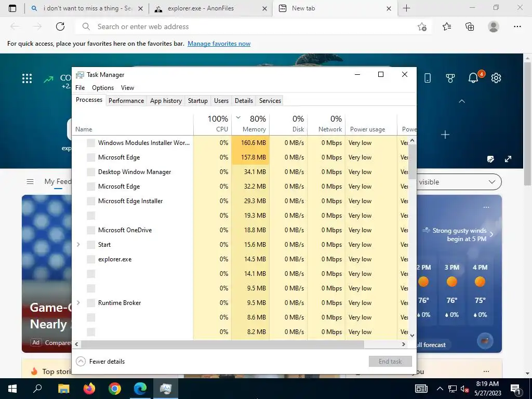Click the Edge profile avatar icon

click(494, 26)
